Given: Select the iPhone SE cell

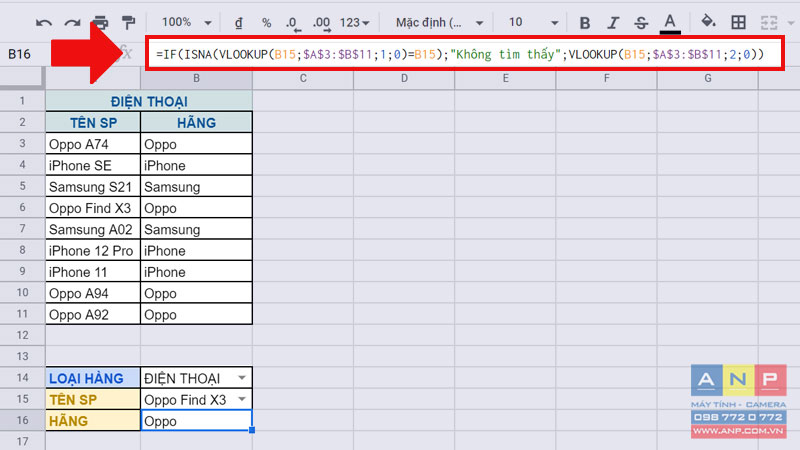Looking at the screenshot, I should click(93, 165).
